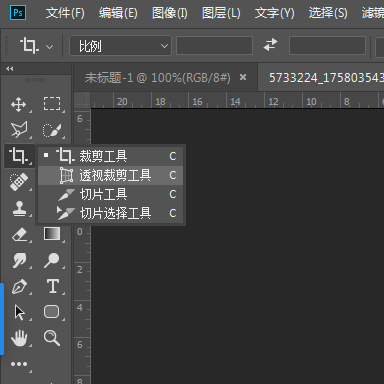Open the 图层(L) menu
The width and height of the screenshot is (384, 384).
coord(221,13)
